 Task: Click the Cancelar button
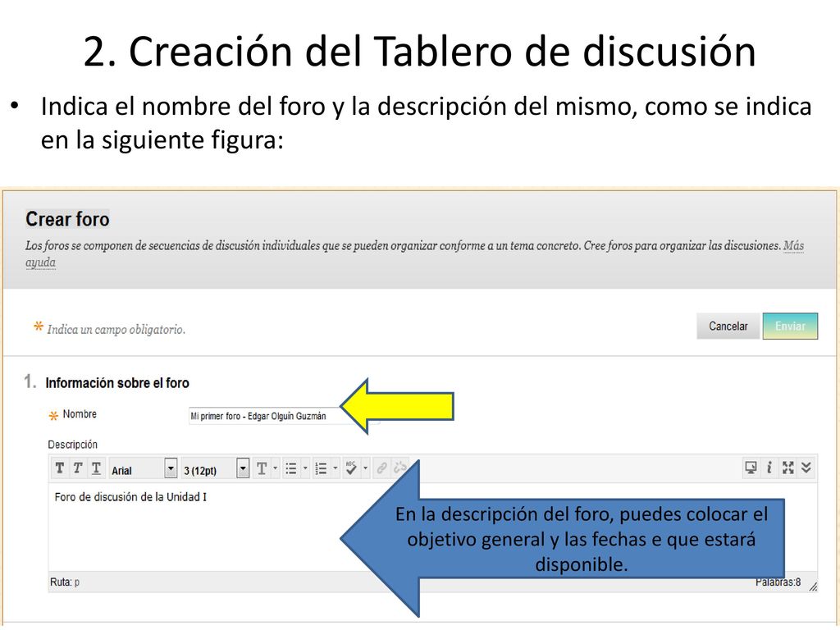click(728, 326)
